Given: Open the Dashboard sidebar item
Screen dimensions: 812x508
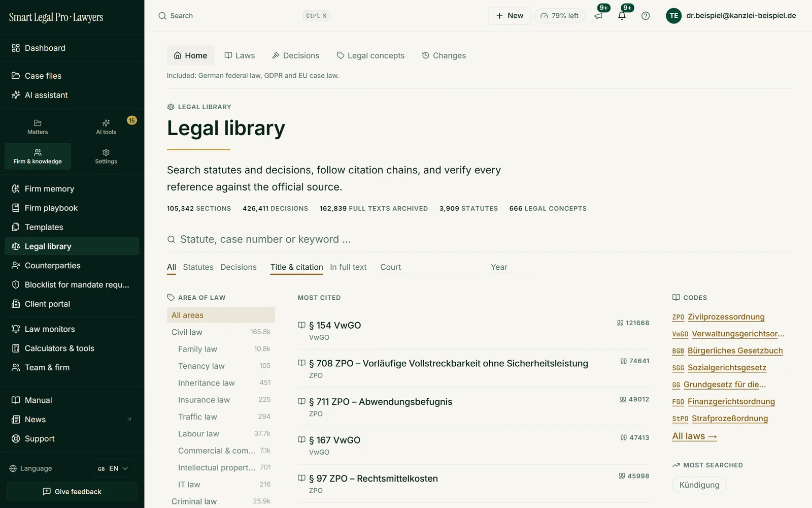Looking at the screenshot, I should point(72,48).
